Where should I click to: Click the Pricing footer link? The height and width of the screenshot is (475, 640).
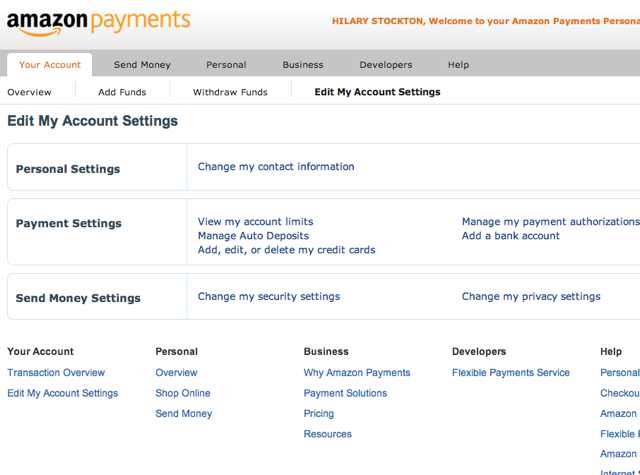(x=319, y=413)
